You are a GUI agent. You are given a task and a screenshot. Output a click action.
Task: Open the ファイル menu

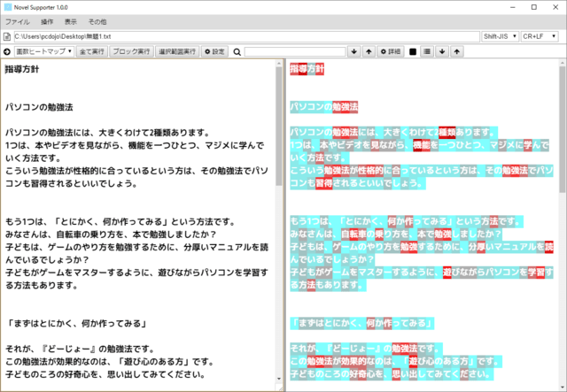point(18,21)
